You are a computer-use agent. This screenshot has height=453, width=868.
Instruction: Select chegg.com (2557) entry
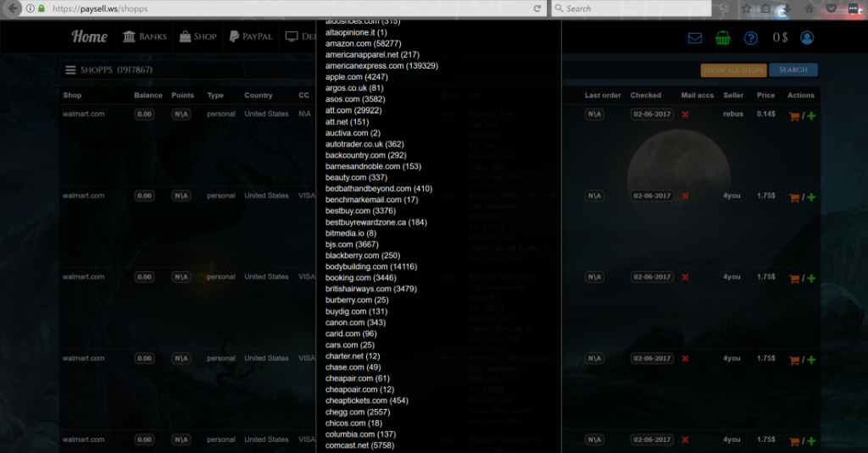point(358,412)
